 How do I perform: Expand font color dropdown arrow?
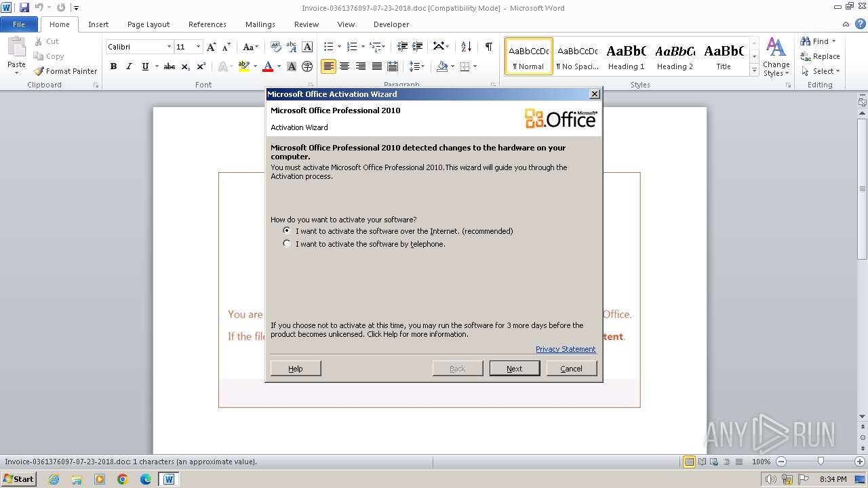pyautogui.click(x=279, y=66)
